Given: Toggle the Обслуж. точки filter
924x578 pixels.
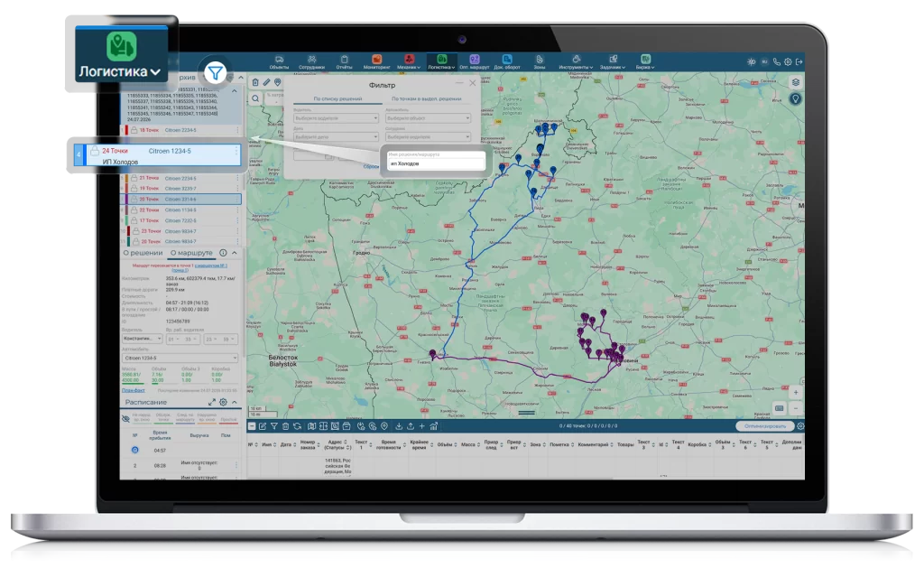Looking at the screenshot, I should [163, 417].
